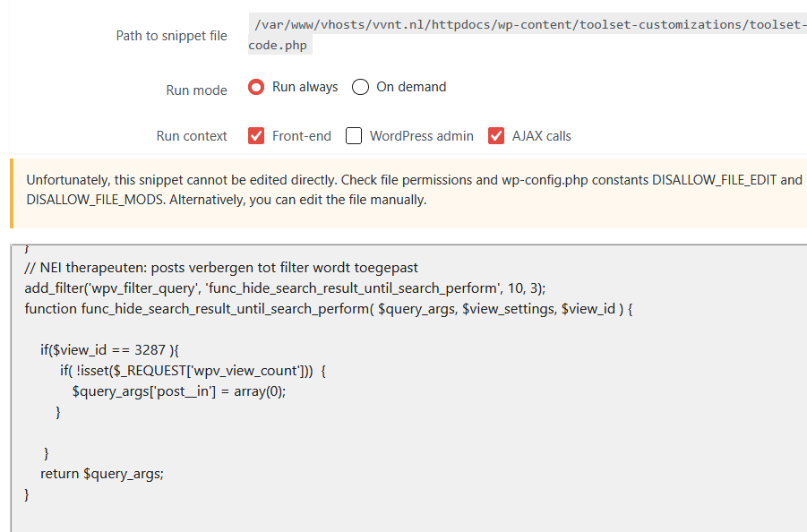The image size is (807, 532).
Task: Click the orange snippet-cannot-be-edited warning notice
Action: [408, 193]
